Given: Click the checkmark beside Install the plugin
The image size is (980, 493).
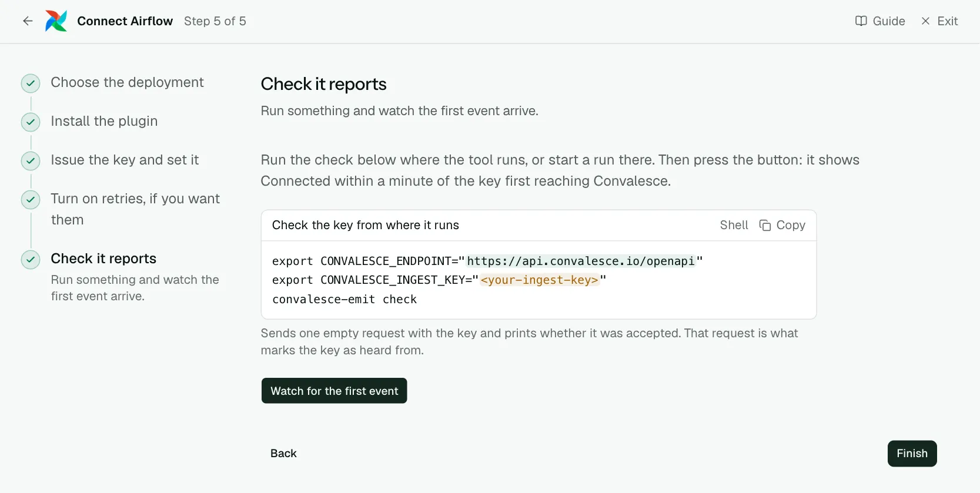Looking at the screenshot, I should point(31,122).
